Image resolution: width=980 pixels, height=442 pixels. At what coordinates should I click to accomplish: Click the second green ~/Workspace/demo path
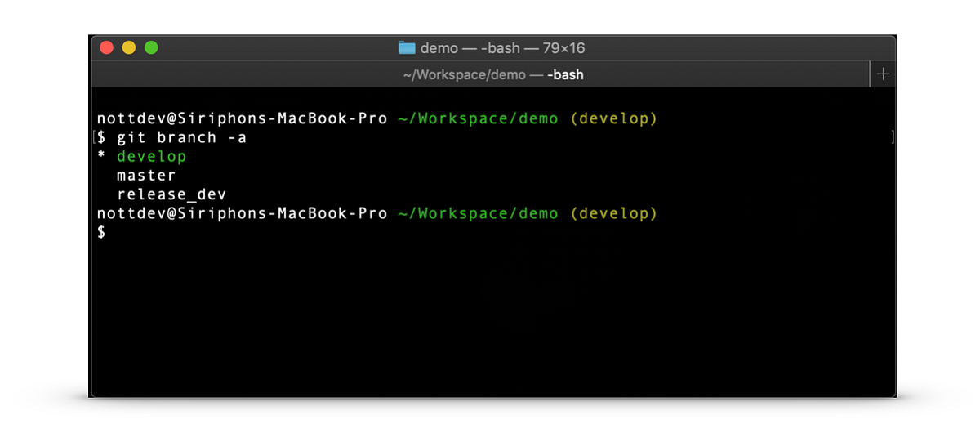point(478,213)
